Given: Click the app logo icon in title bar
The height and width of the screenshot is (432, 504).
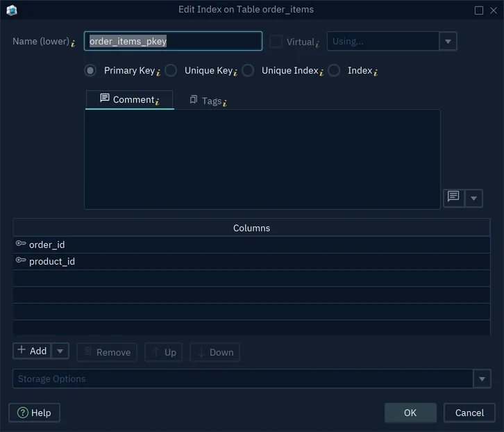Looking at the screenshot, I should (12, 10).
